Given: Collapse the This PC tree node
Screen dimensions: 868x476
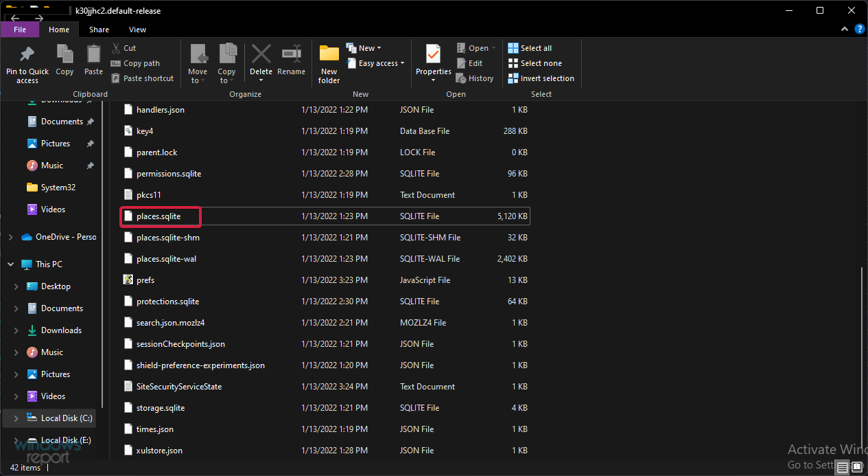Looking at the screenshot, I should tap(10, 264).
